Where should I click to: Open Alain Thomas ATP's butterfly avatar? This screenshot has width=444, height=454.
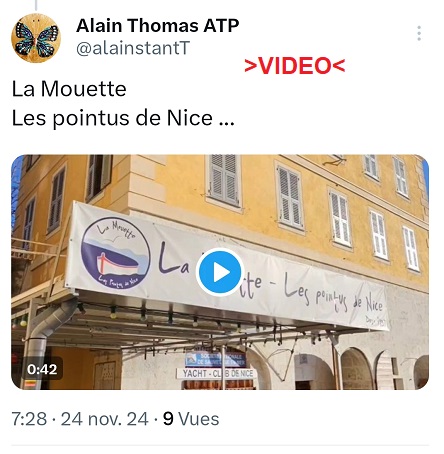[x=36, y=38]
